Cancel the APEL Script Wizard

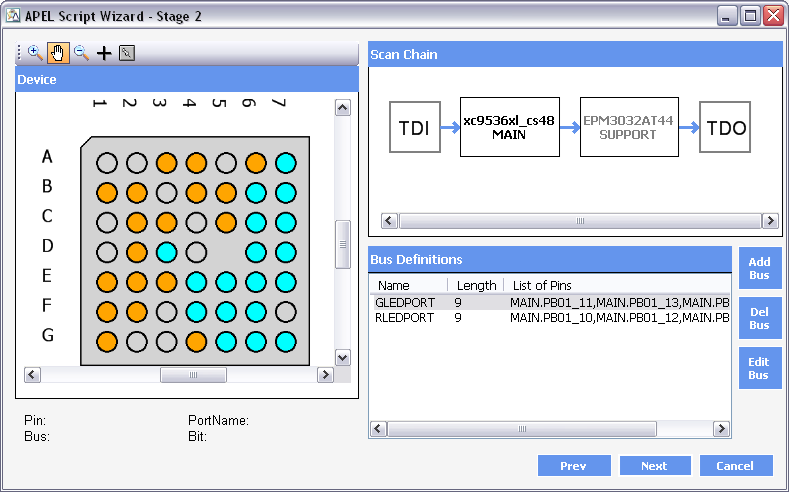pos(736,466)
